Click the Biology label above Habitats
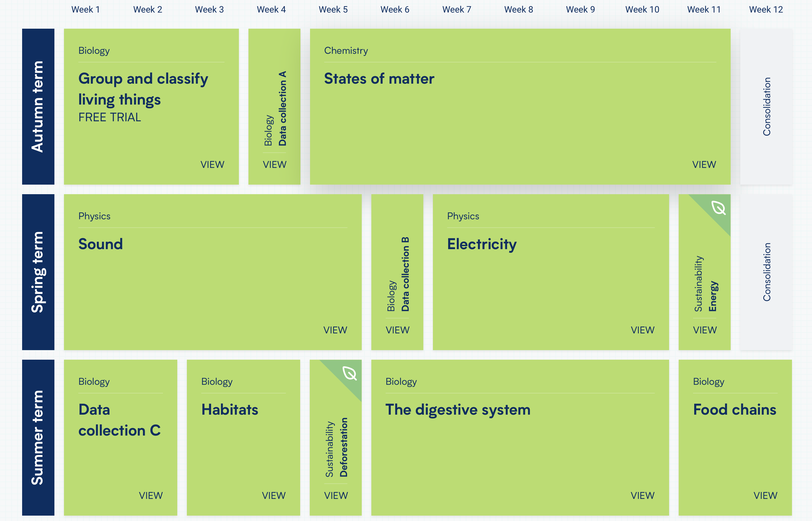Screen dimensions: 812x521 tap(217, 381)
